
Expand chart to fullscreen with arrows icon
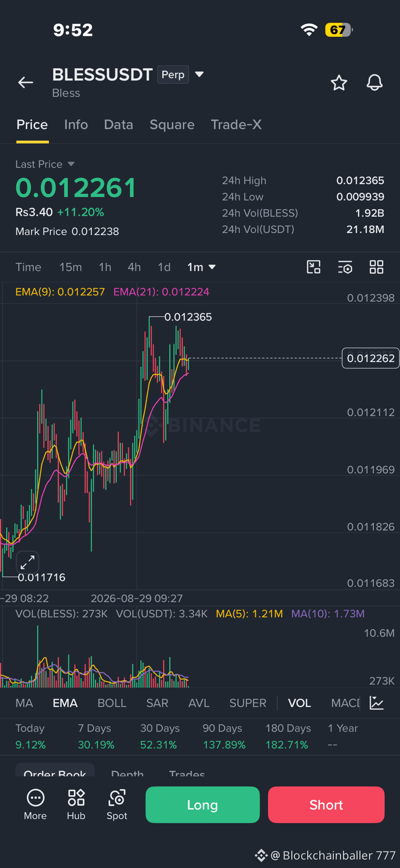[x=28, y=562]
